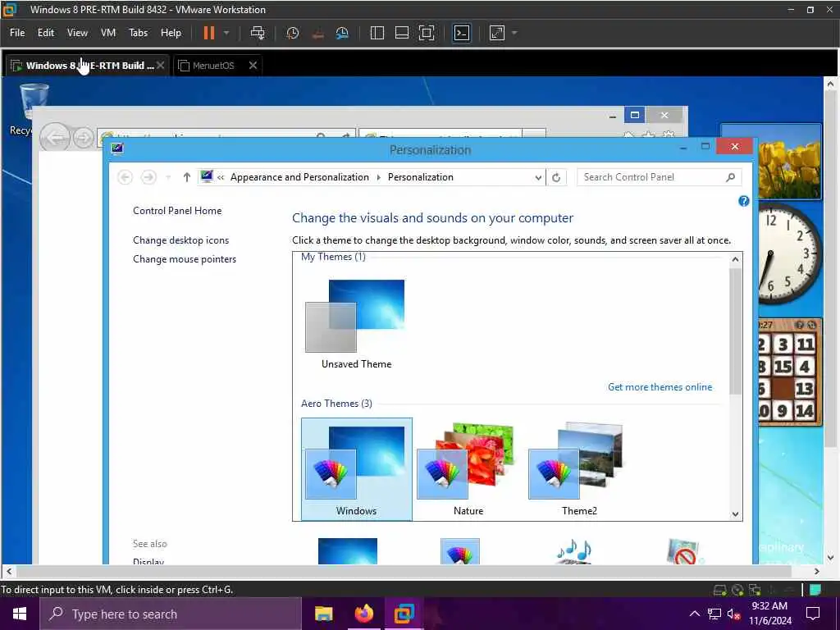Viewport: 840px width, 630px height.
Task: Toggle the VMware library sidebar view
Action: point(377,33)
